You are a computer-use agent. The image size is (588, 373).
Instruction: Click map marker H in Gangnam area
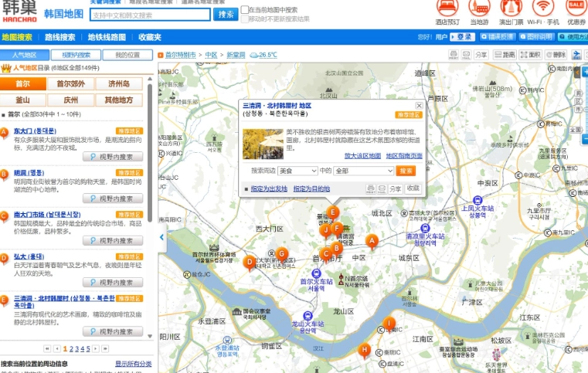point(364,351)
